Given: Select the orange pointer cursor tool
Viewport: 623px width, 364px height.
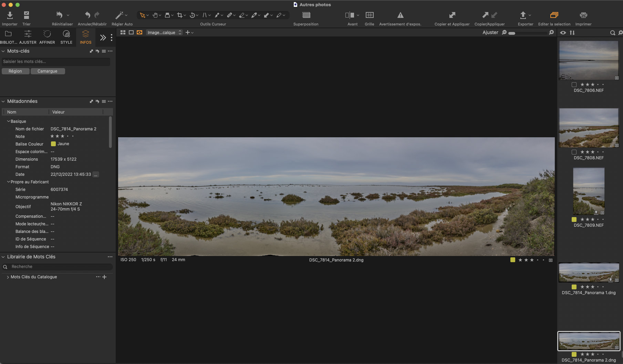Looking at the screenshot, I should pos(142,15).
